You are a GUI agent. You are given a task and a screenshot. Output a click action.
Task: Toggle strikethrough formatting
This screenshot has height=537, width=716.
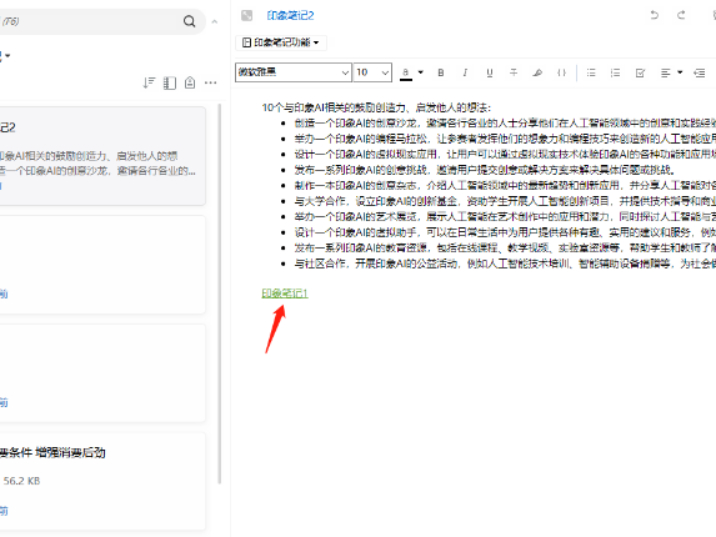point(514,73)
